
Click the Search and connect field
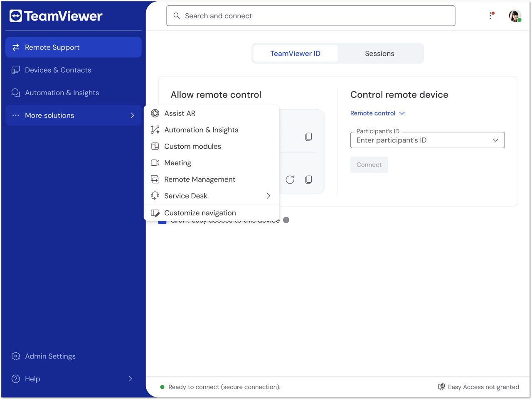click(x=311, y=16)
